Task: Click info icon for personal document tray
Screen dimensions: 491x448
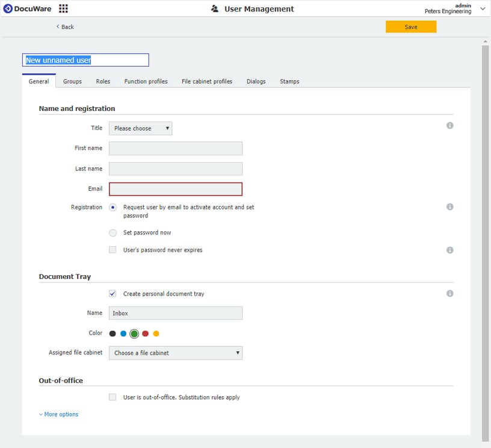Action: [x=449, y=293]
